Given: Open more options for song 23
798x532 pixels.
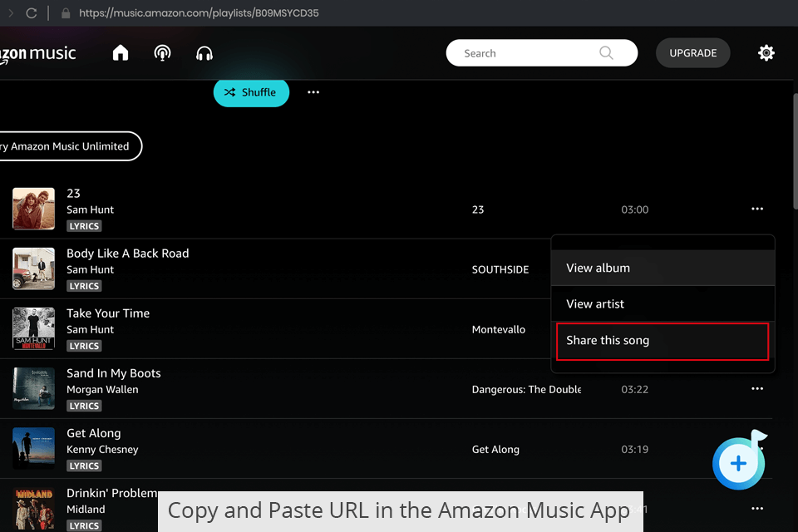Looking at the screenshot, I should pyautogui.click(x=757, y=209).
